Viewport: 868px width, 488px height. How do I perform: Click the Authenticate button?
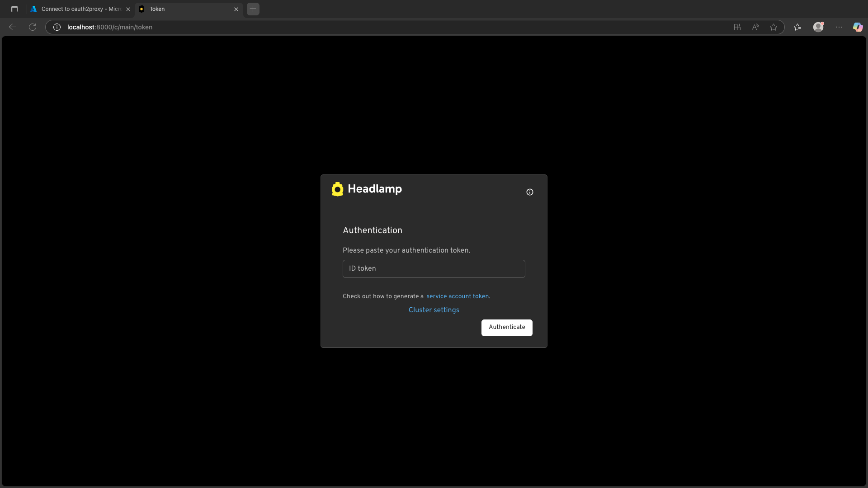tap(507, 328)
